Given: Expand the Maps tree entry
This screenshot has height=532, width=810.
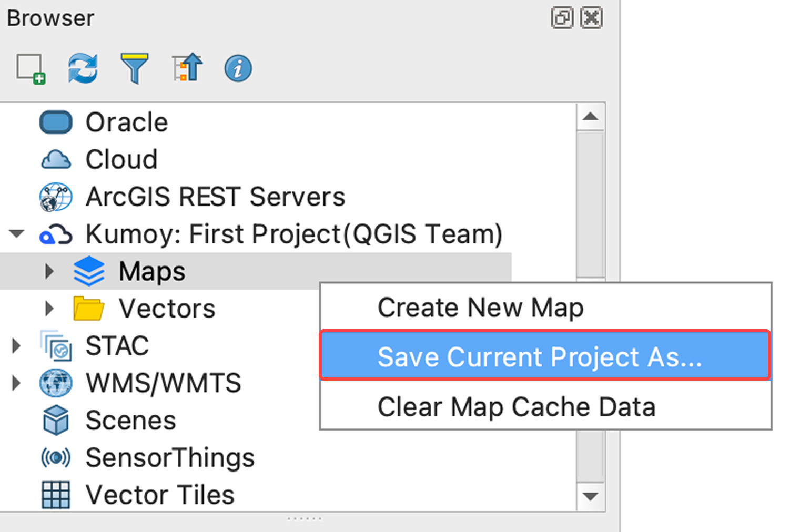Looking at the screenshot, I should pos(49,271).
